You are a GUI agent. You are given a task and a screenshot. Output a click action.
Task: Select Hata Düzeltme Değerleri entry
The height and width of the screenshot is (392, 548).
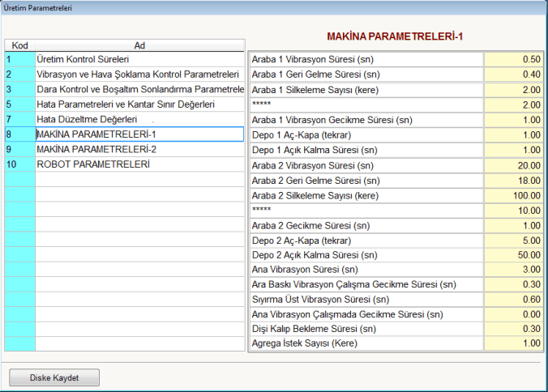(139, 119)
